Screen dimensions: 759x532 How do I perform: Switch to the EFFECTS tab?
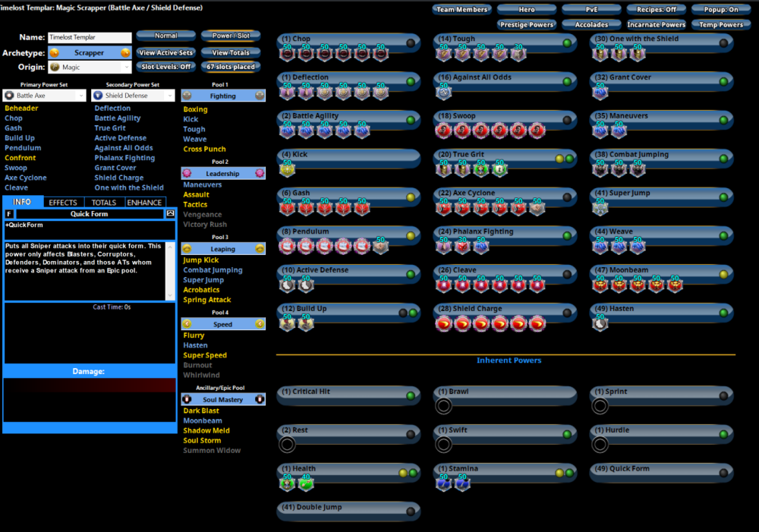62,203
